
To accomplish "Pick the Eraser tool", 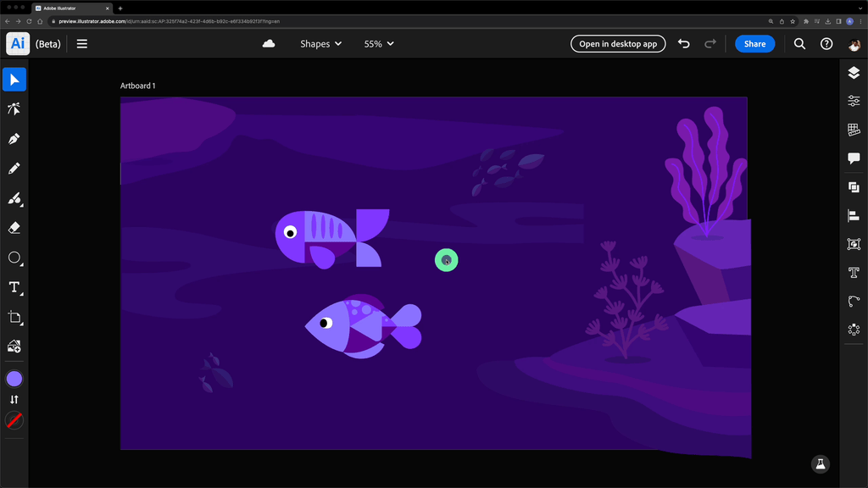I will coord(14,228).
